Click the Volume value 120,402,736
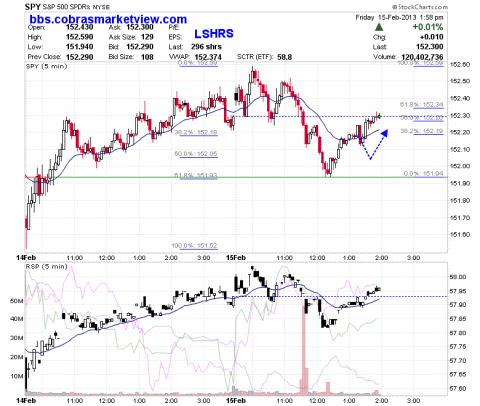Image resolution: width=480 pixels, height=406 pixels. pyautogui.click(x=422, y=57)
